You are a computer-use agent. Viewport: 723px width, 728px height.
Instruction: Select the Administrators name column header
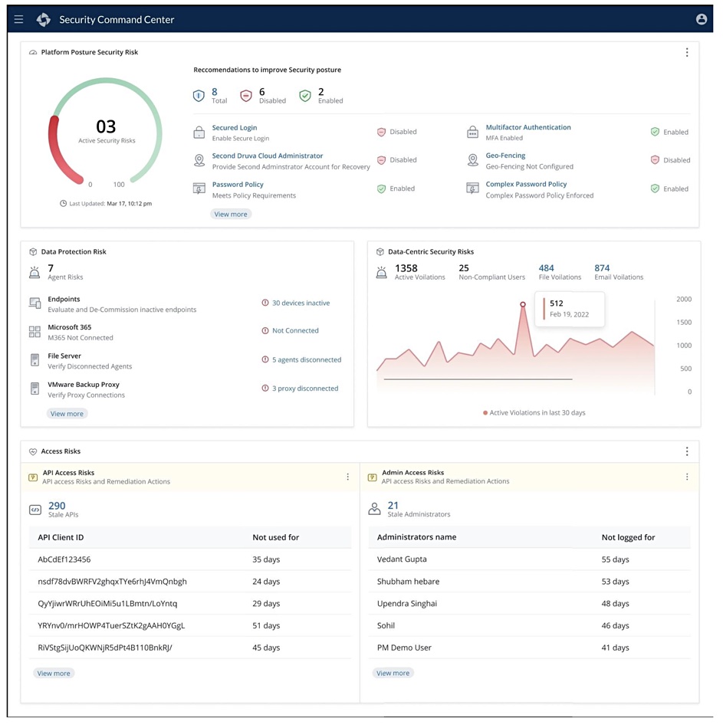click(x=417, y=536)
